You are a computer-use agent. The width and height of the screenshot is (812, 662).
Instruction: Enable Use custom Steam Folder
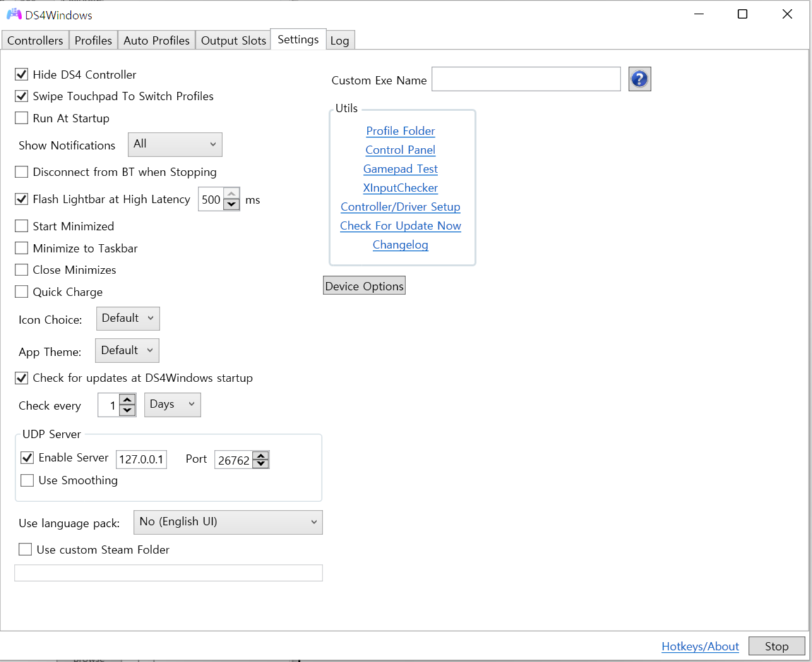[x=25, y=550]
